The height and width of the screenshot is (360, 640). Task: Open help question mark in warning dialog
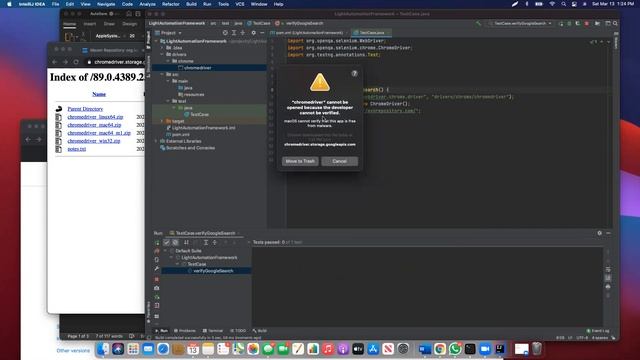coord(354,73)
